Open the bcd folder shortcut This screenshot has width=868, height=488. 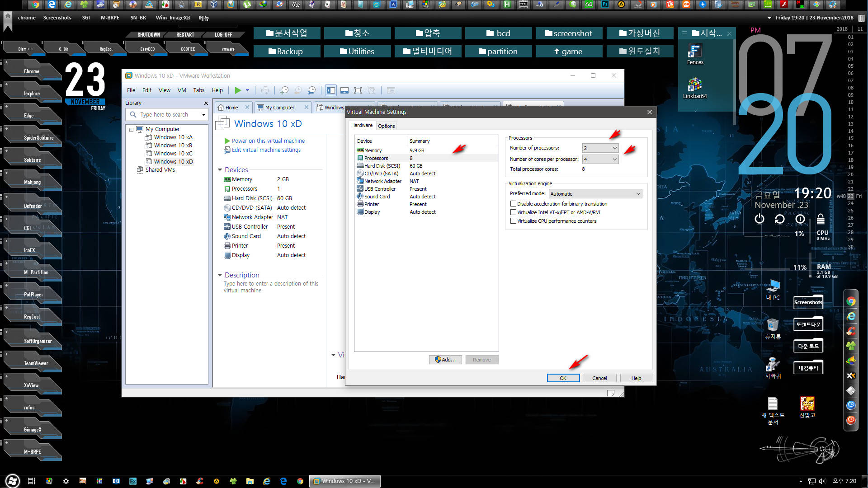[x=498, y=33]
